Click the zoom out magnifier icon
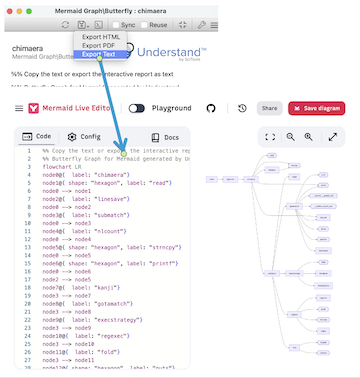This screenshot has height=378, width=360. (x=291, y=137)
